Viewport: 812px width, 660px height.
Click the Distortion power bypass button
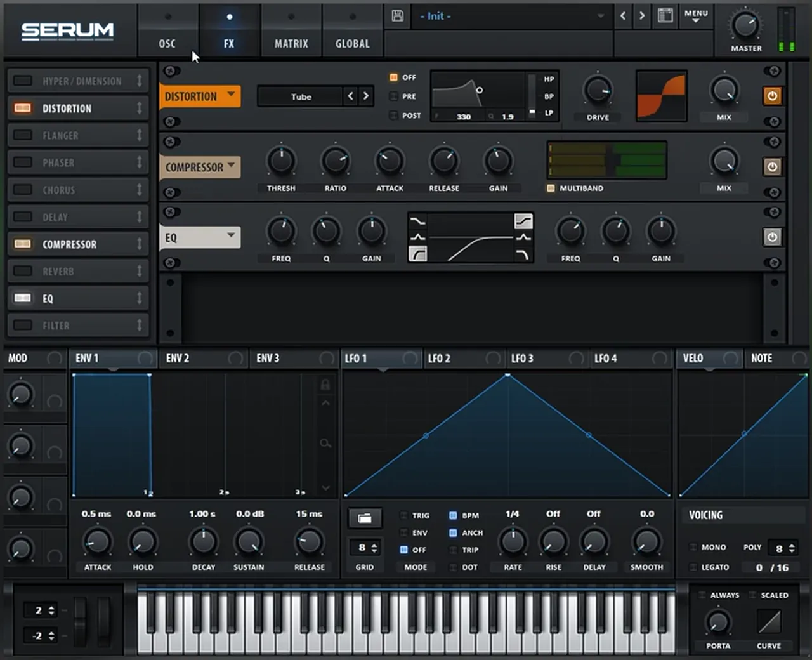tap(772, 96)
